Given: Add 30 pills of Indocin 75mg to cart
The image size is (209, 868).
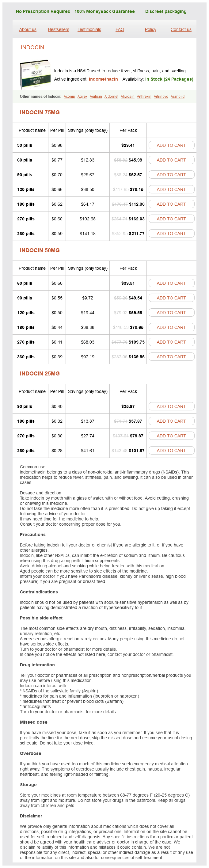Looking at the screenshot, I should click(x=171, y=145).
